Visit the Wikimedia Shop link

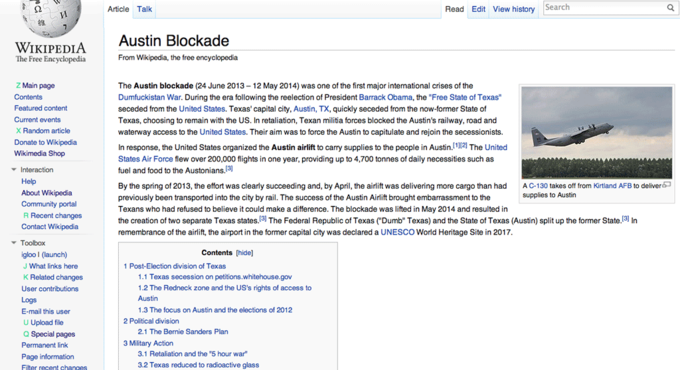(x=39, y=154)
